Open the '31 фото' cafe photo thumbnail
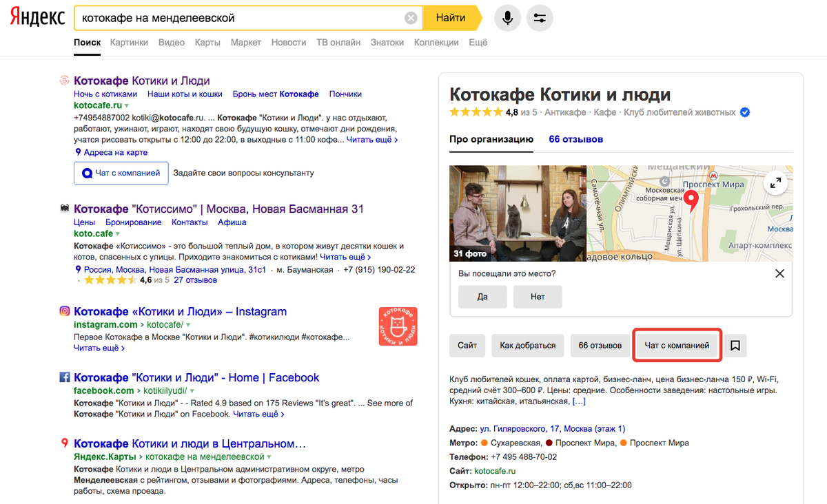Image resolution: width=827 pixels, height=504 pixels. coord(518,213)
